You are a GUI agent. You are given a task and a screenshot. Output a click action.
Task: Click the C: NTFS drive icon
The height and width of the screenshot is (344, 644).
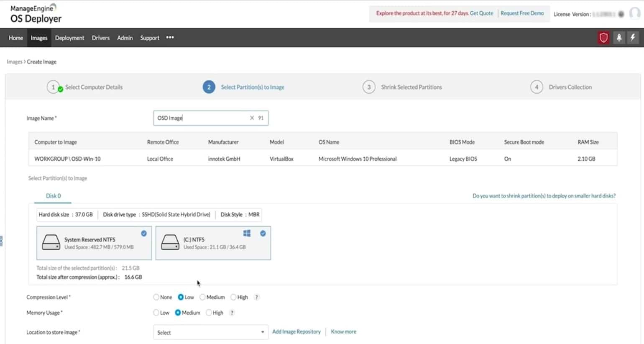click(x=170, y=242)
